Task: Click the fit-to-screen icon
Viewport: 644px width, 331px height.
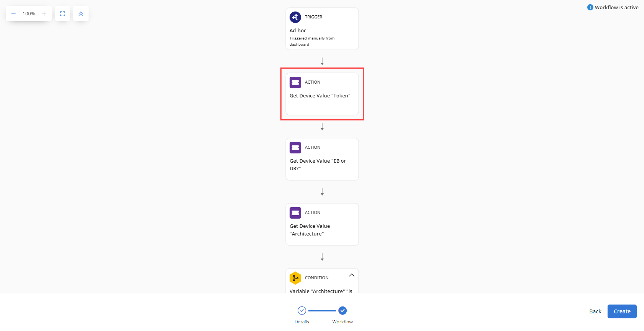Action: coord(63,14)
